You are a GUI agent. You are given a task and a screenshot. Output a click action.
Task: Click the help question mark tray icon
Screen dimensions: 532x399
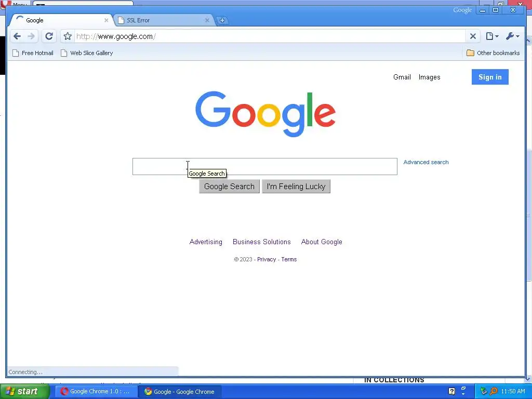tap(451, 391)
